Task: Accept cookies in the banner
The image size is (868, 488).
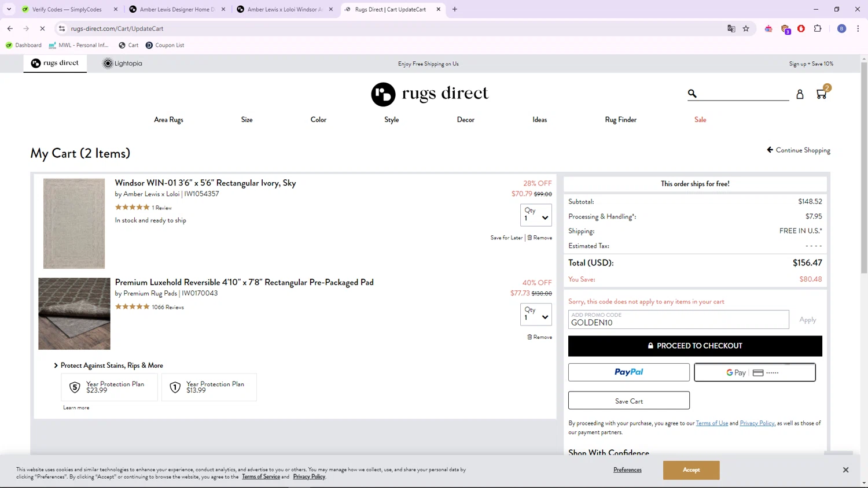Action: [x=691, y=470]
